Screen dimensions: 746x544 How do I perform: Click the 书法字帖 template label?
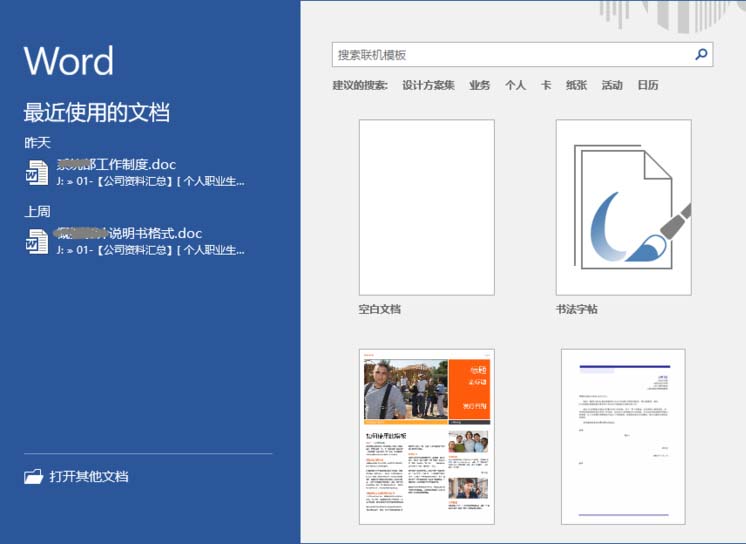point(577,309)
